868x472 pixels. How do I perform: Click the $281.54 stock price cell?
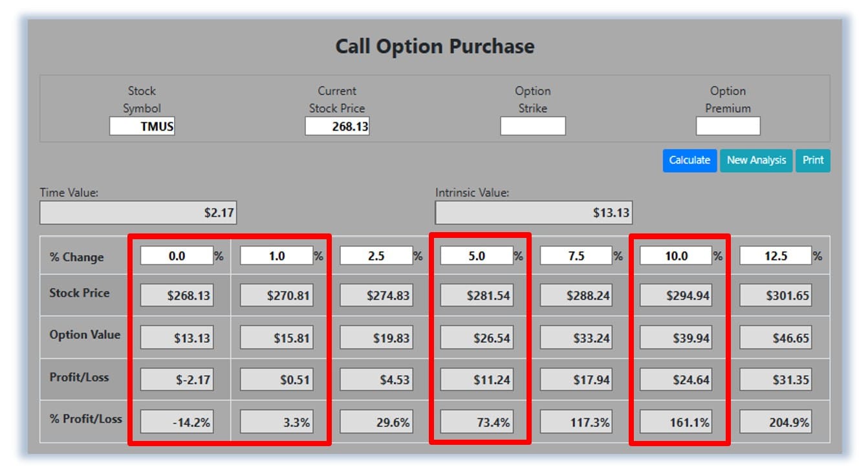(x=477, y=296)
